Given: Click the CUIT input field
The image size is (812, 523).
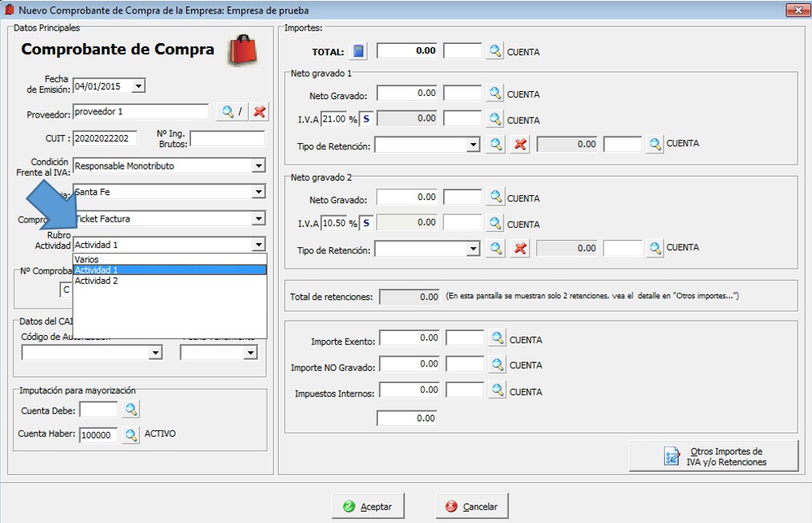Looking at the screenshot, I should [105, 138].
